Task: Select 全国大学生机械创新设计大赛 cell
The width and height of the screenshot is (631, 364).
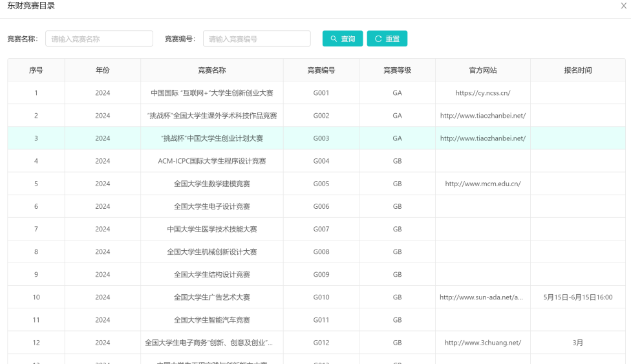Action: [x=212, y=252]
